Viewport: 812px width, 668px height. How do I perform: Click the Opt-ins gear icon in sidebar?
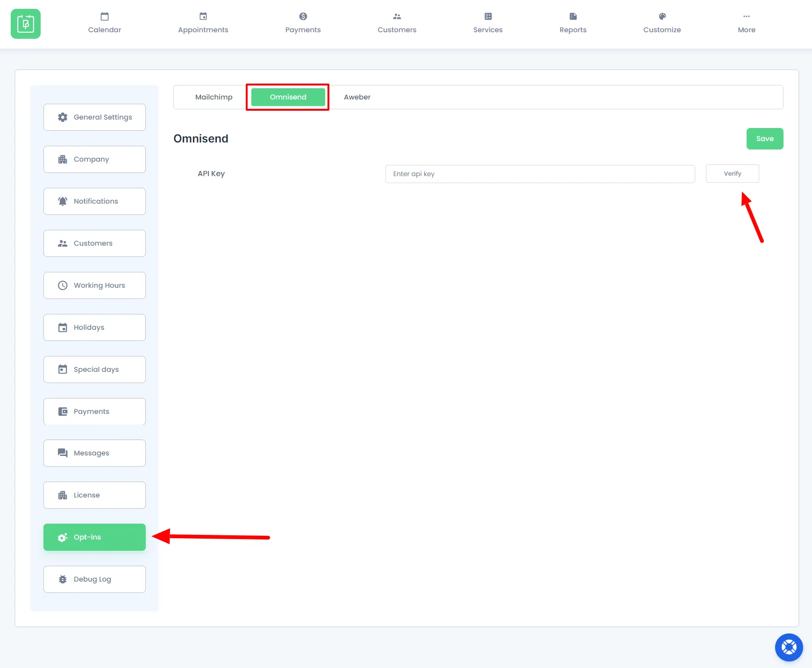tap(63, 537)
